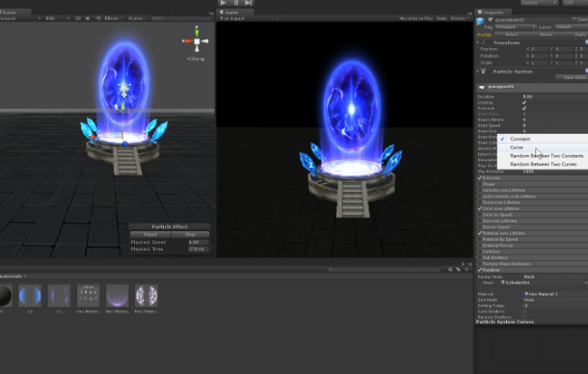Open the Layer dropdown showing Default
The image size is (588, 374).
coord(571,27)
